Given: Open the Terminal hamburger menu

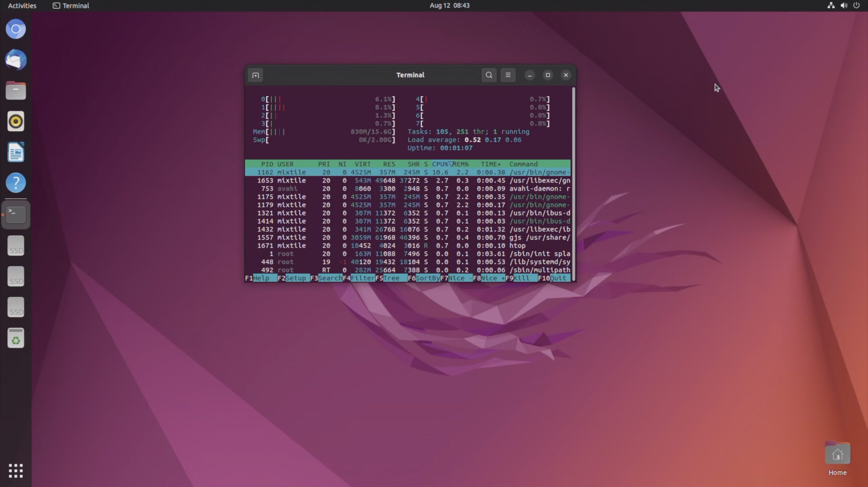Looking at the screenshot, I should pyautogui.click(x=508, y=75).
